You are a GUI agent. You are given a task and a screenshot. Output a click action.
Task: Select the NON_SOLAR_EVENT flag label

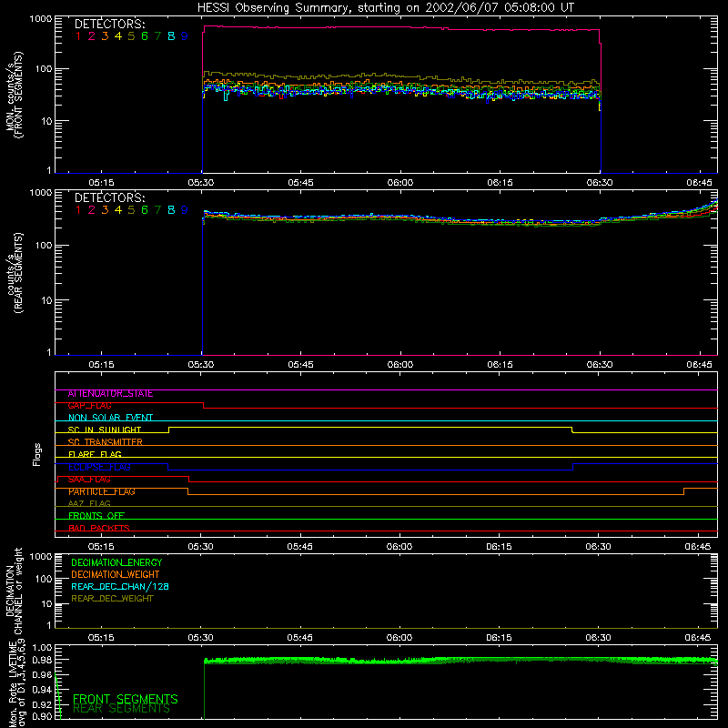pos(110,418)
